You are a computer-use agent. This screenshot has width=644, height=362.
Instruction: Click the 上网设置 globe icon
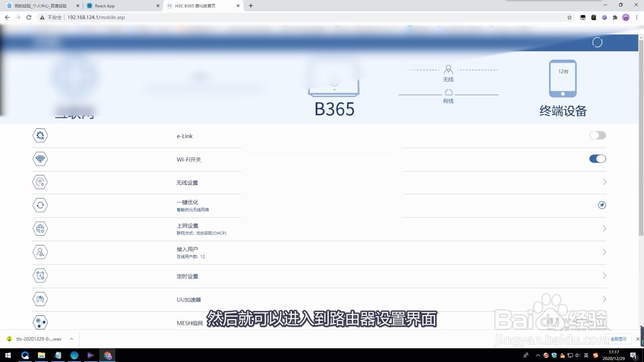(40, 228)
